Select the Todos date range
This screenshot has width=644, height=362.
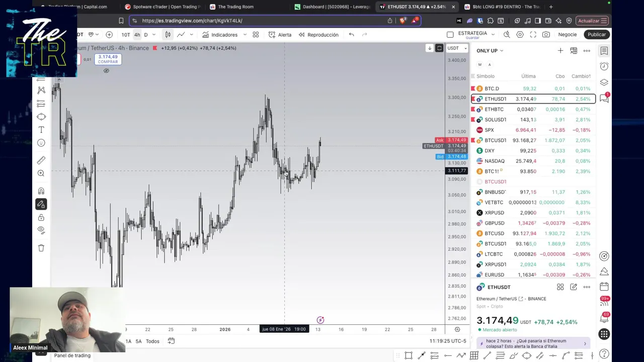pos(152,341)
